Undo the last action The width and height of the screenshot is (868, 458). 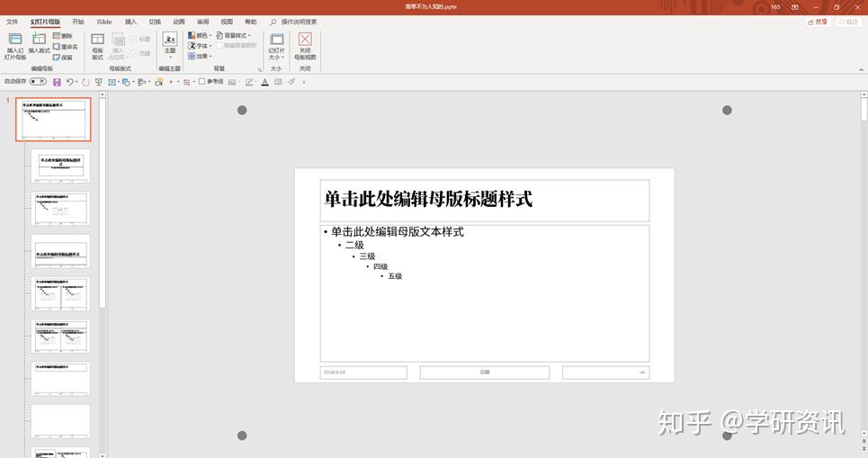click(x=69, y=82)
